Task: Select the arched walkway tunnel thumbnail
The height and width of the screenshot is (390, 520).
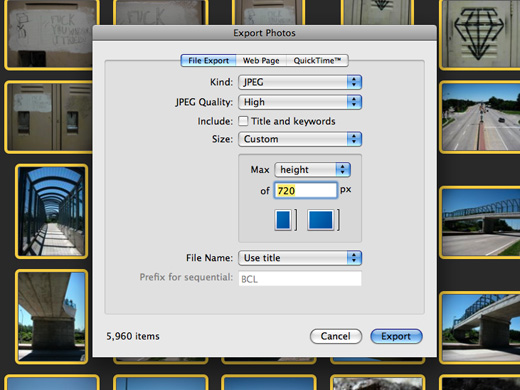Action: click(x=52, y=211)
